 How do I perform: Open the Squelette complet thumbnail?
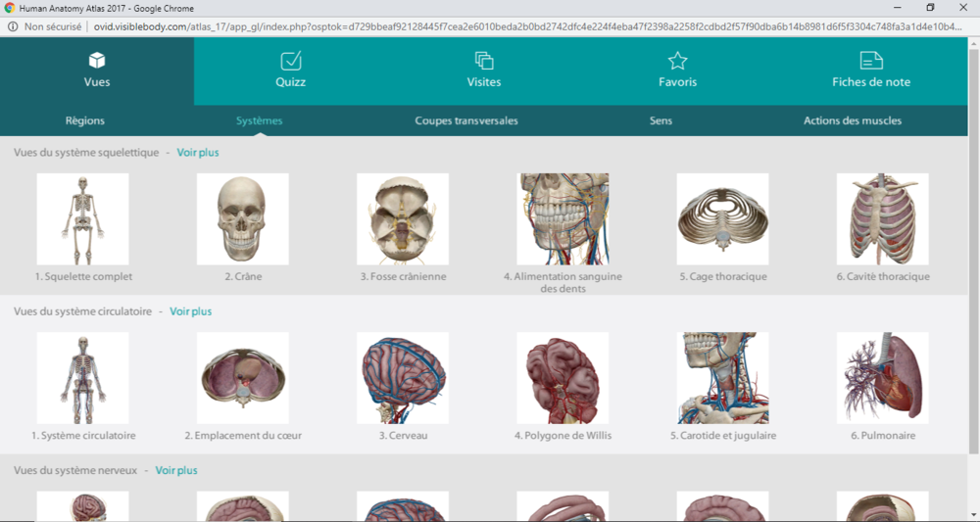click(x=82, y=219)
